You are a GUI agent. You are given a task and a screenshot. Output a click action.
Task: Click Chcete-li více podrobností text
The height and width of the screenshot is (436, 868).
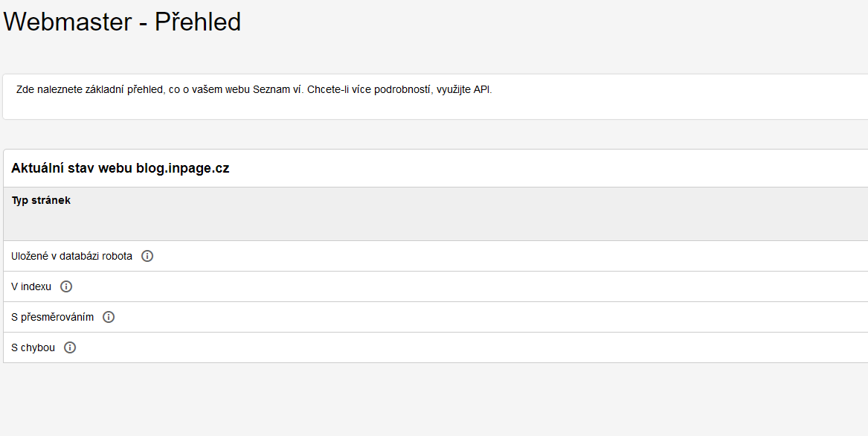pos(369,89)
